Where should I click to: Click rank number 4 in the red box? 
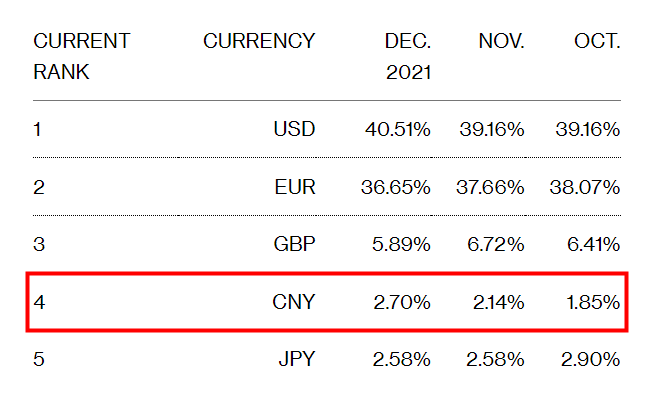[x=39, y=302]
